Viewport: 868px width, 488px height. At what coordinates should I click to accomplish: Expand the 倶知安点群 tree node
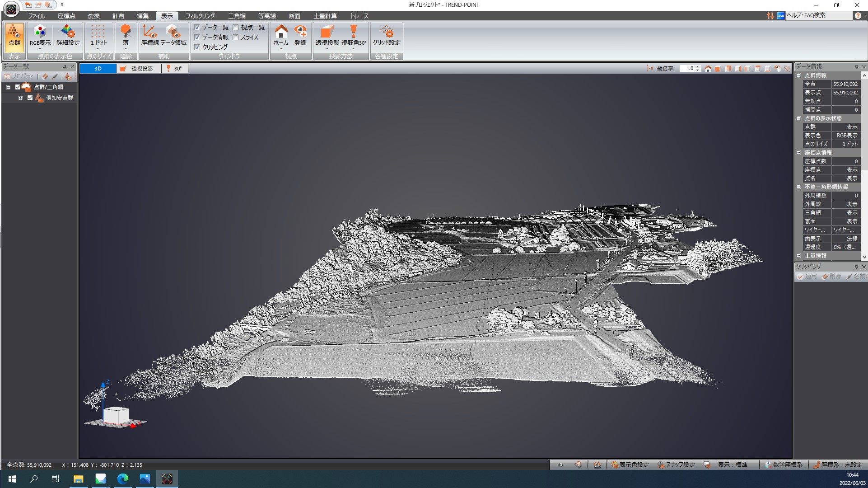(x=20, y=98)
